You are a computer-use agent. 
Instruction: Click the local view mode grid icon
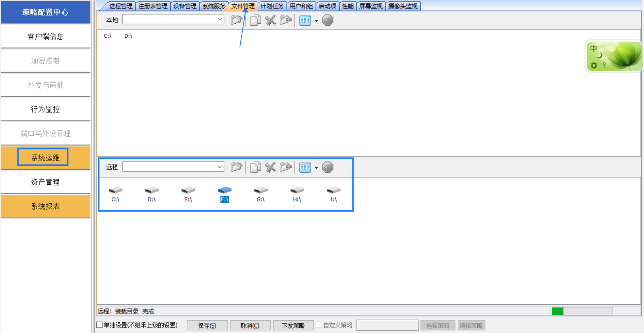[305, 20]
